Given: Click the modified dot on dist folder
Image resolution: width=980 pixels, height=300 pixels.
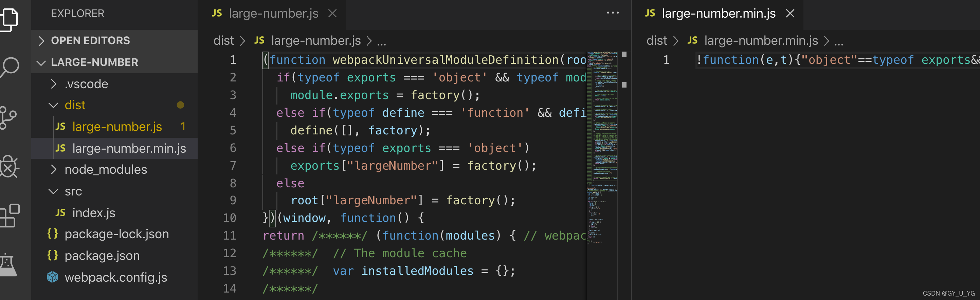Looking at the screenshot, I should 180,105.
